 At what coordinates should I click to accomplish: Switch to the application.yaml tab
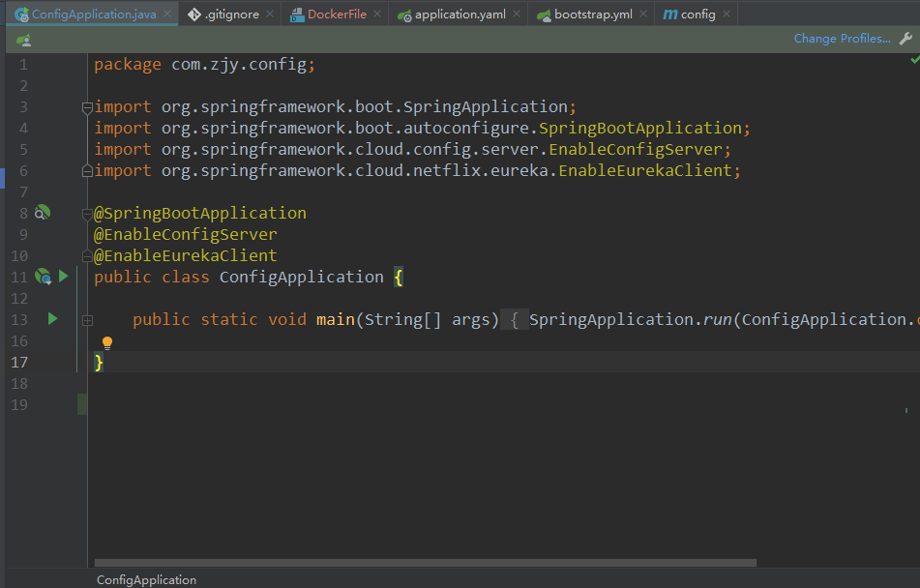point(460,15)
